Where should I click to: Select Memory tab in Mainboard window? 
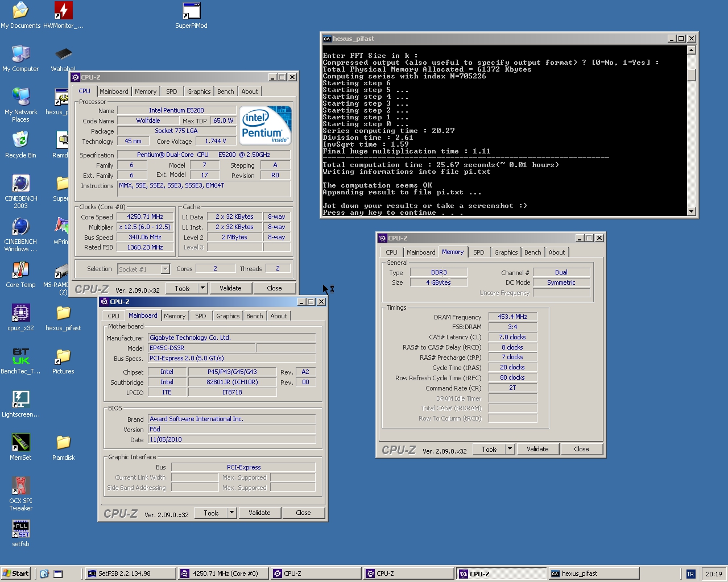[175, 316]
